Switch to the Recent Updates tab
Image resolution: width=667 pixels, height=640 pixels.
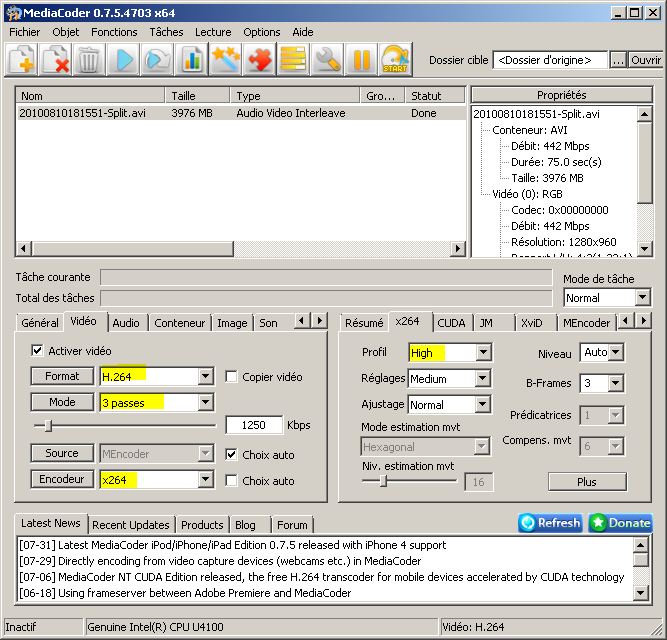[131, 525]
